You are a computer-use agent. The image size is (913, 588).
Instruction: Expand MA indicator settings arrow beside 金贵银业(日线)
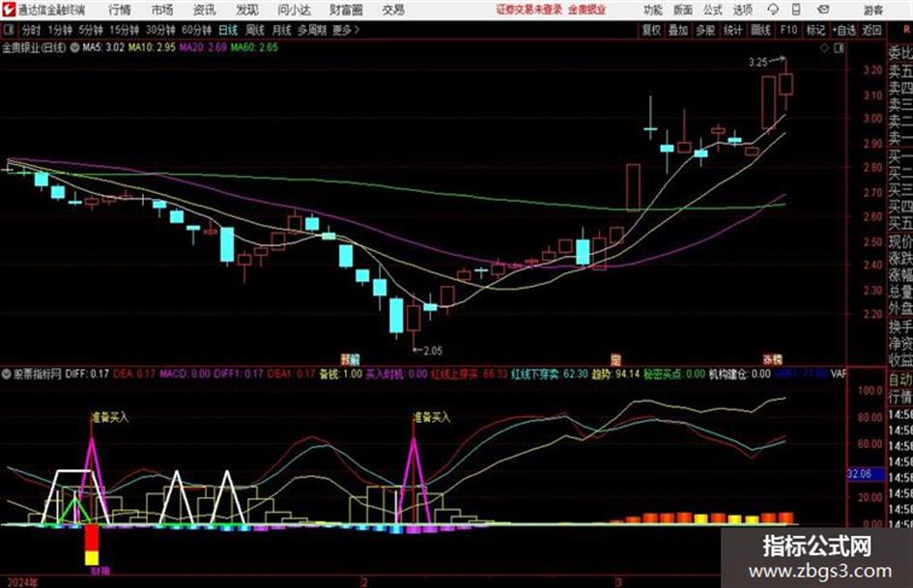[74, 48]
